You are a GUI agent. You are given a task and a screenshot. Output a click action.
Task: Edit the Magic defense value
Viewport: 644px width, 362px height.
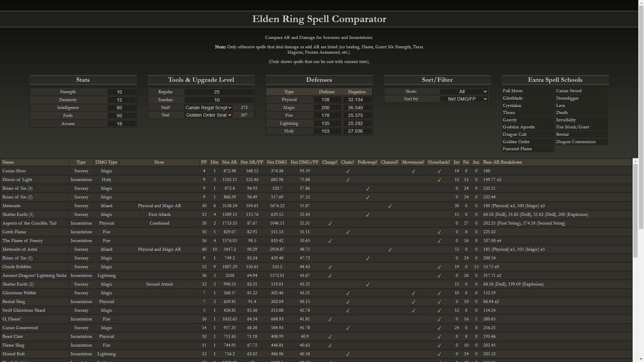tap(327, 108)
